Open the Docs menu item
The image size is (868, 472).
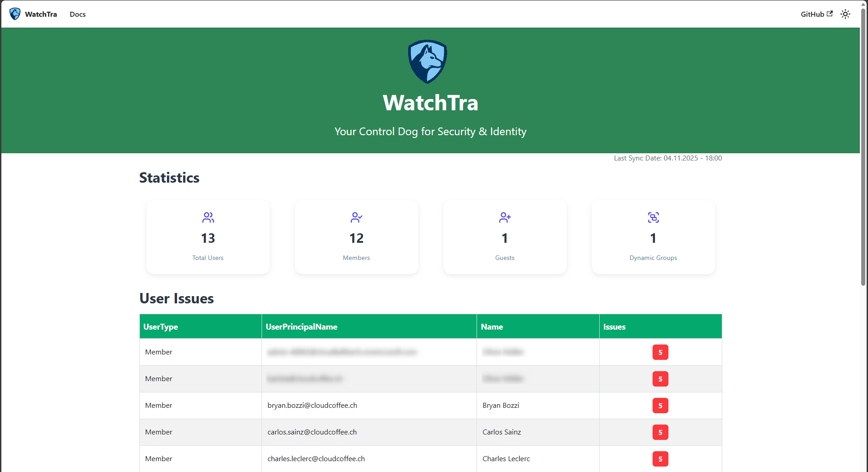(77, 14)
